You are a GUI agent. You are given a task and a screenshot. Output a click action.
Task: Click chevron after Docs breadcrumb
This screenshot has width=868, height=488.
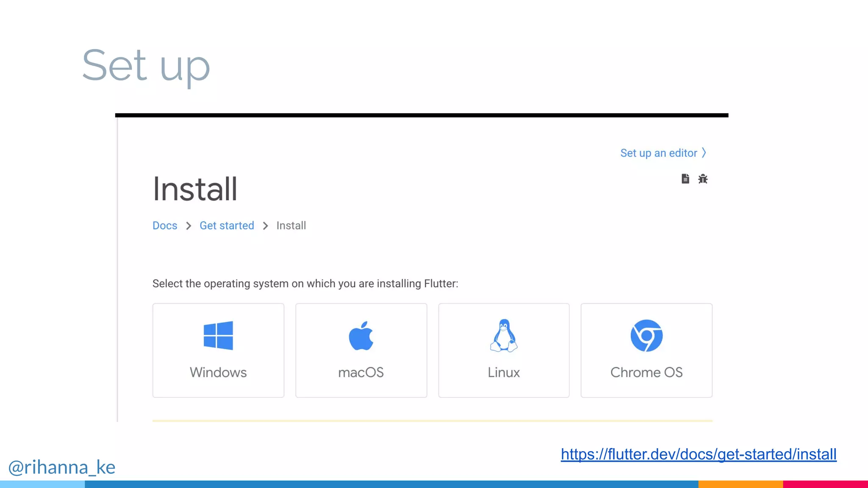(189, 226)
